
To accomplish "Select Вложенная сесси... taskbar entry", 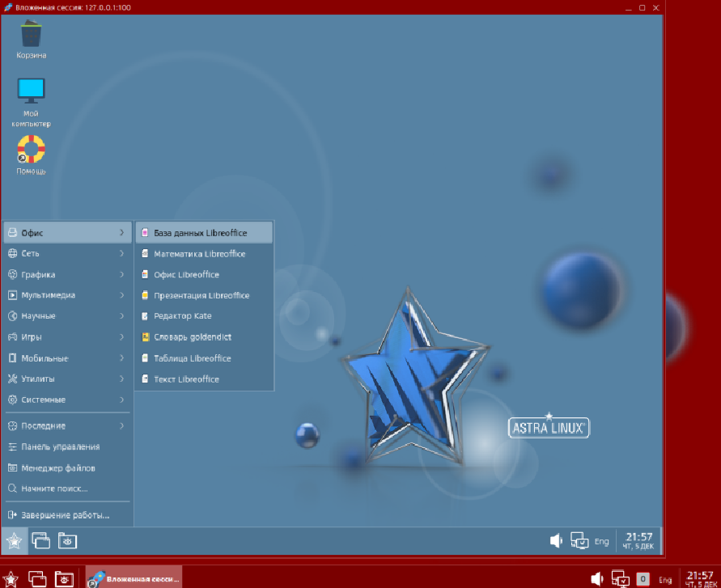I will click(134, 577).
